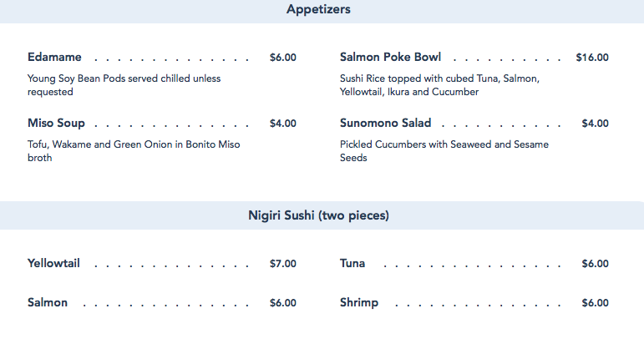Click the $6.00 price for Shrimp
The image size is (644, 349).
click(595, 303)
